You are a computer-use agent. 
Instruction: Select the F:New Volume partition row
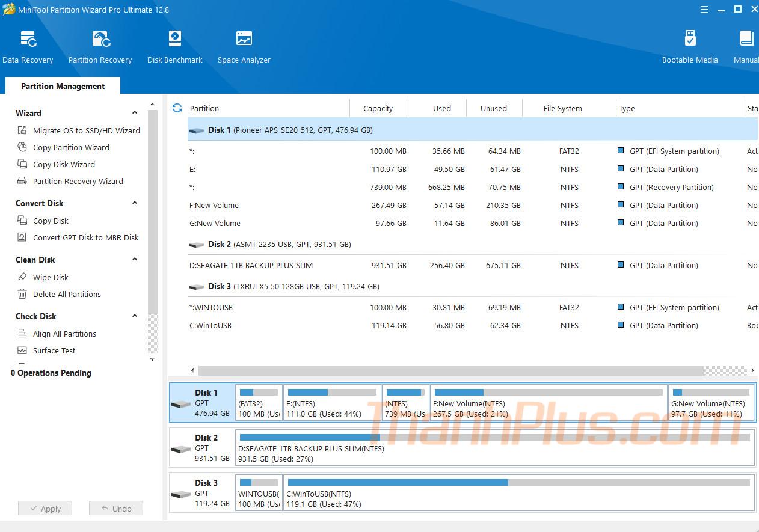point(214,205)
